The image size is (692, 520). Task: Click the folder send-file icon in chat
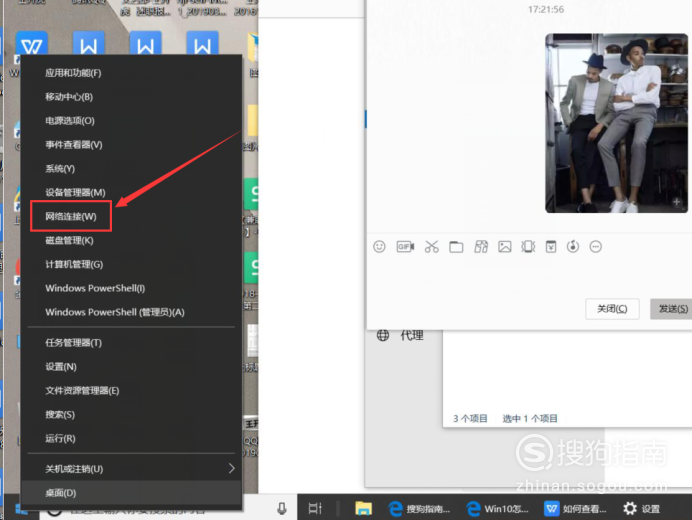(x=456, y=246)
